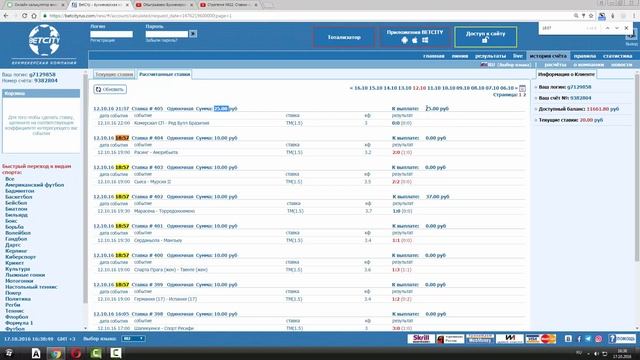Click the taskbar volume icon
This screenshot has height=360, width=640.
596,353
